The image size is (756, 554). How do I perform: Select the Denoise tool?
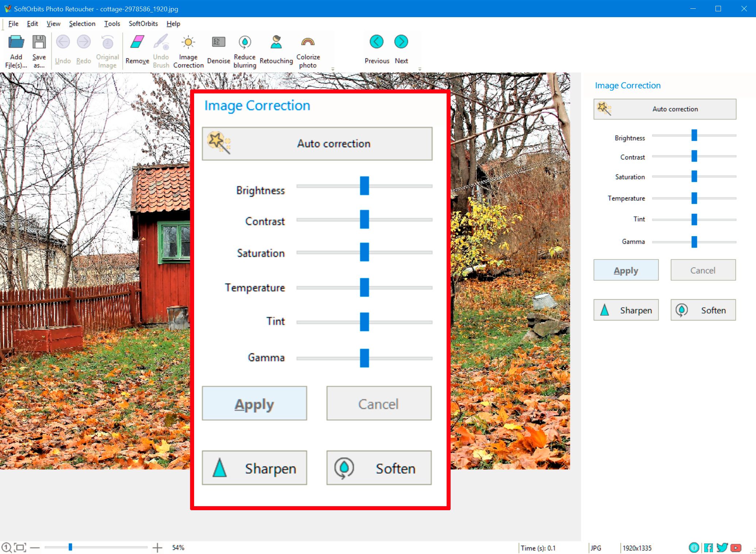coord(218,50)
